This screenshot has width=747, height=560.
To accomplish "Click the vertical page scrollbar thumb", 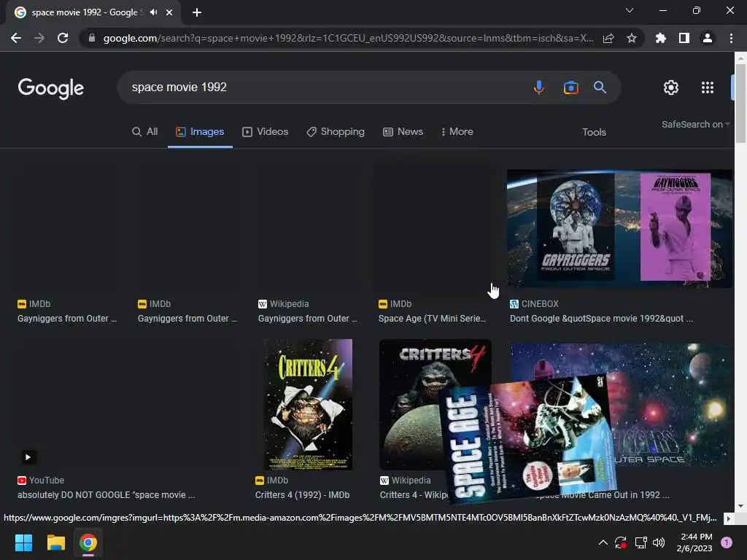I will 741,102.
